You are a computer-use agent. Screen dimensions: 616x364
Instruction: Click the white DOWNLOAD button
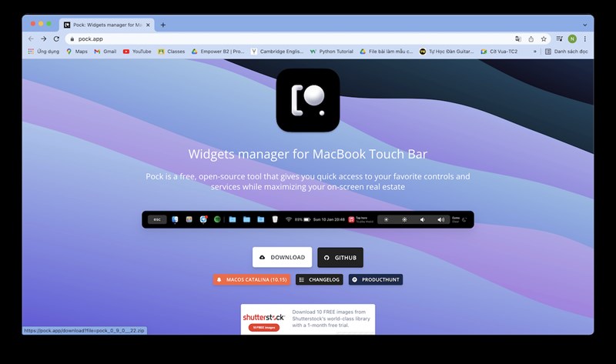282,257
